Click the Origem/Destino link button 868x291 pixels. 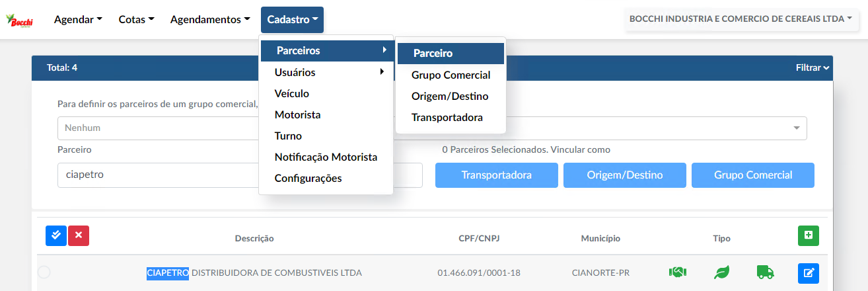pyautogui.click(x=625, y=175)
